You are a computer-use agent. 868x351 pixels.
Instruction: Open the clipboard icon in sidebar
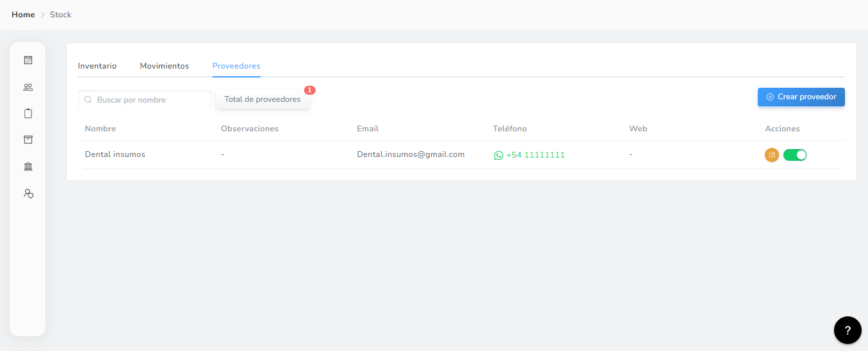[28, 113]
